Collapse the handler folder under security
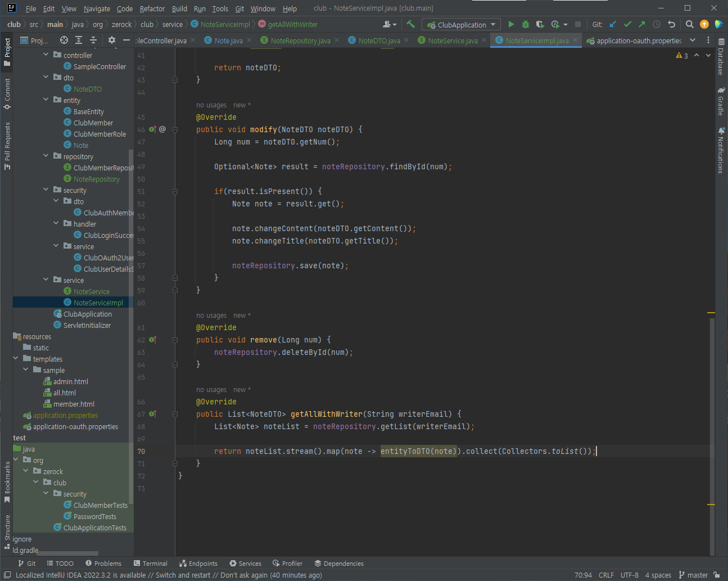 coord(56,223)
